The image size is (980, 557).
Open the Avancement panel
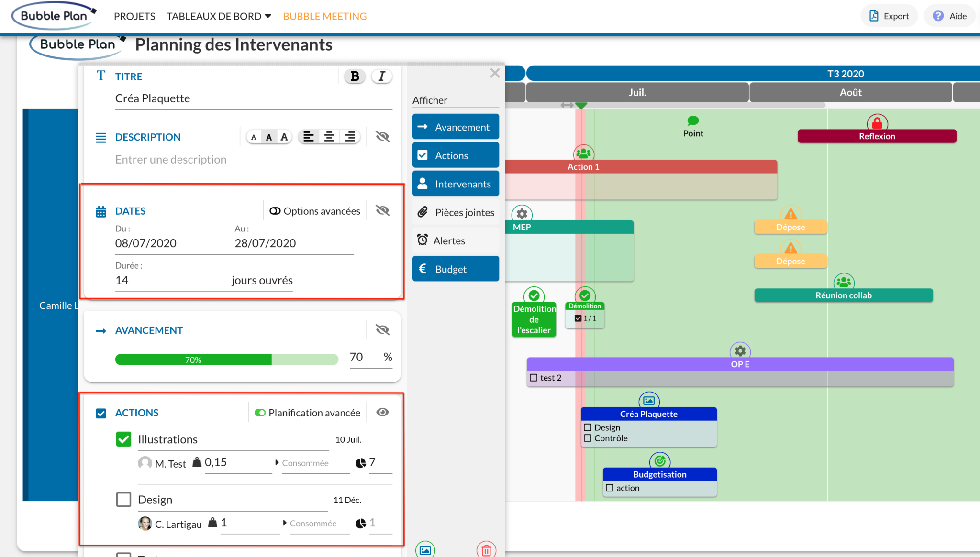pos(455,127)
